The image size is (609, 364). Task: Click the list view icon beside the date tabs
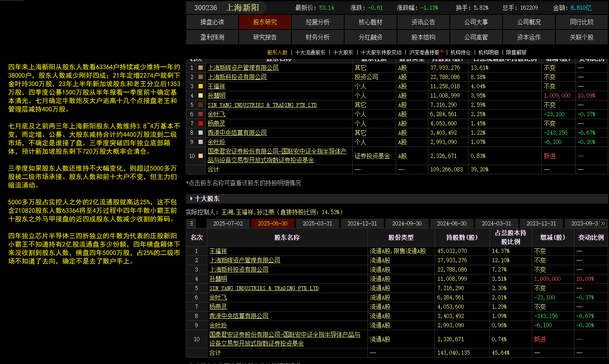pyautogui.click(x=191, y=223)
